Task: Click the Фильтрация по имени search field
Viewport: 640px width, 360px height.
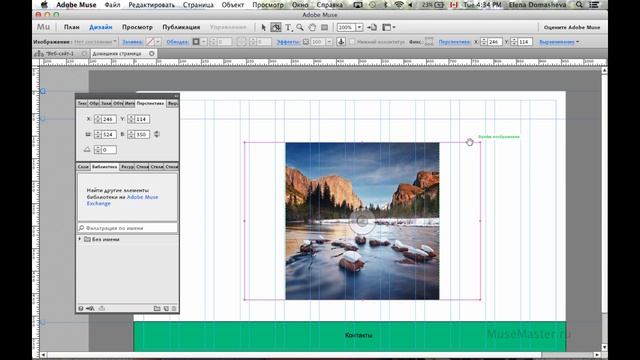Action: (127, 228)
